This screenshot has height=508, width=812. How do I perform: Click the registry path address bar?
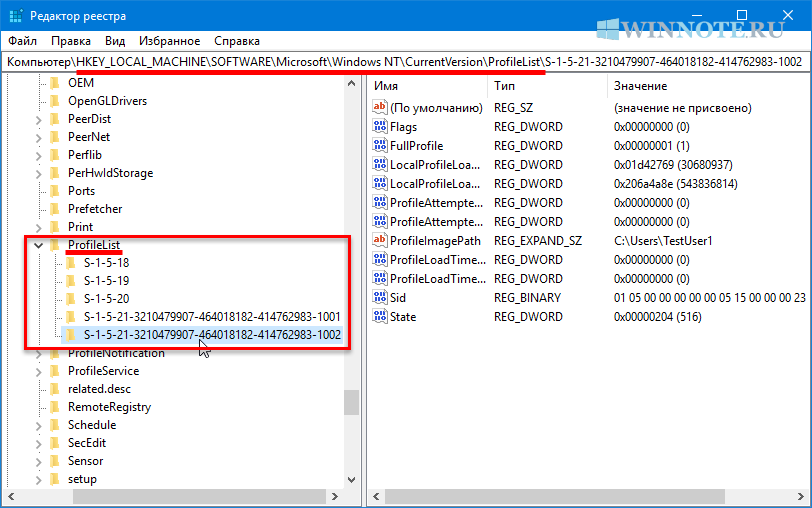(x=405, y=62)
